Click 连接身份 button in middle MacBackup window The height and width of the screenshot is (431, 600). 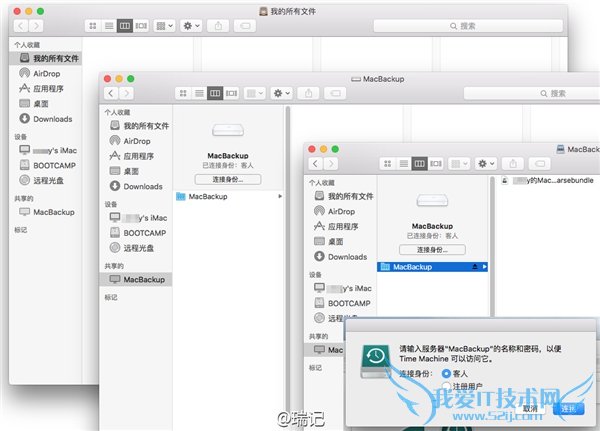[228, 179]
